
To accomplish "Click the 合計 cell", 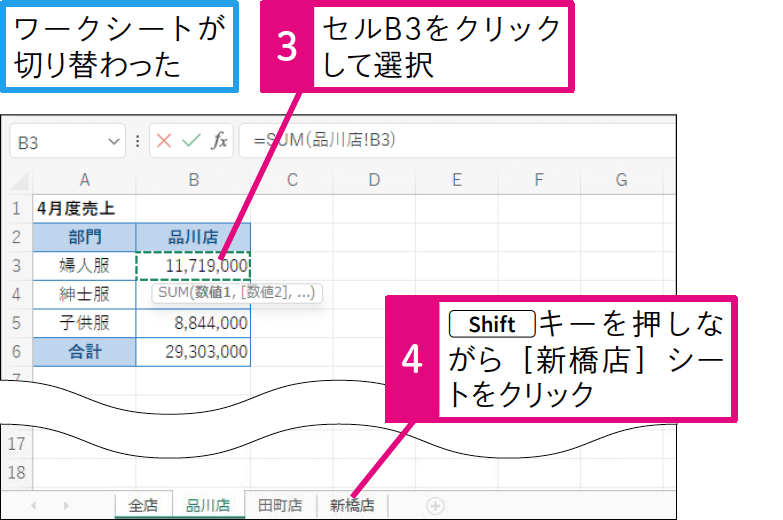I will (x=84, y=352).
